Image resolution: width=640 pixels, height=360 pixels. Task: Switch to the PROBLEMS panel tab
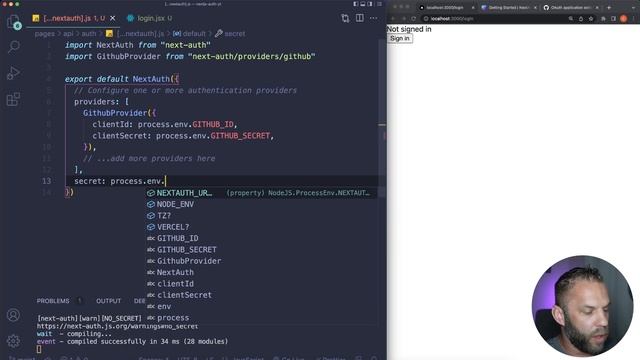[x=53, y=301]
